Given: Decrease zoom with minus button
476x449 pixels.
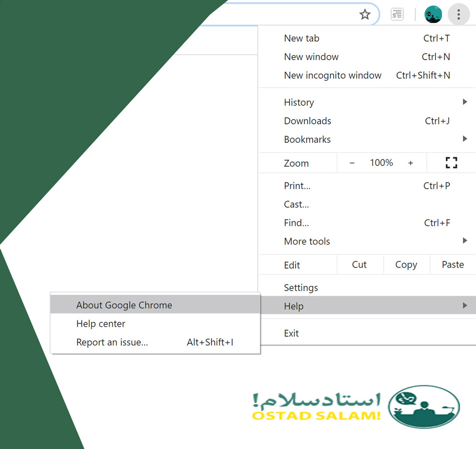Looking at the screenshot, I should (x=352, y=163).
